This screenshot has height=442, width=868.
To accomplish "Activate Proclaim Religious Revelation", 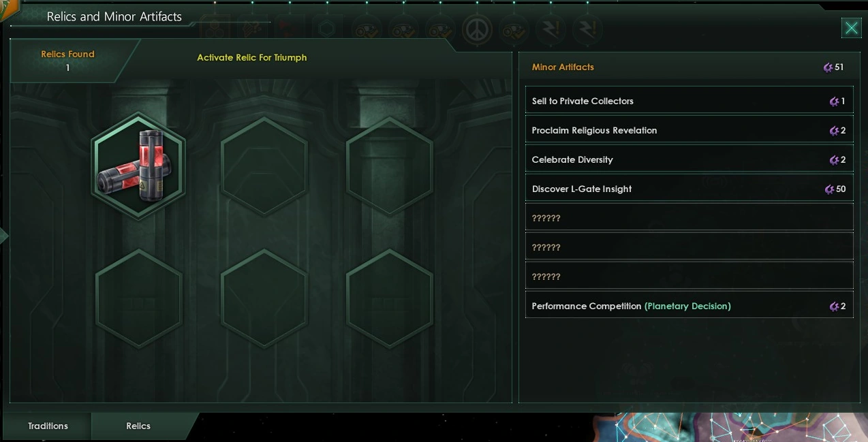I will click(x=689, y=130).
